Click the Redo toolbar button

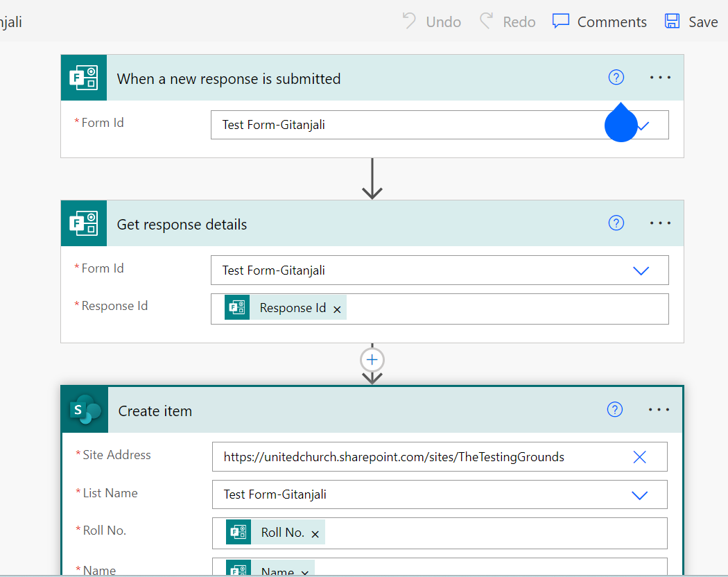click(x=508, y=21)
